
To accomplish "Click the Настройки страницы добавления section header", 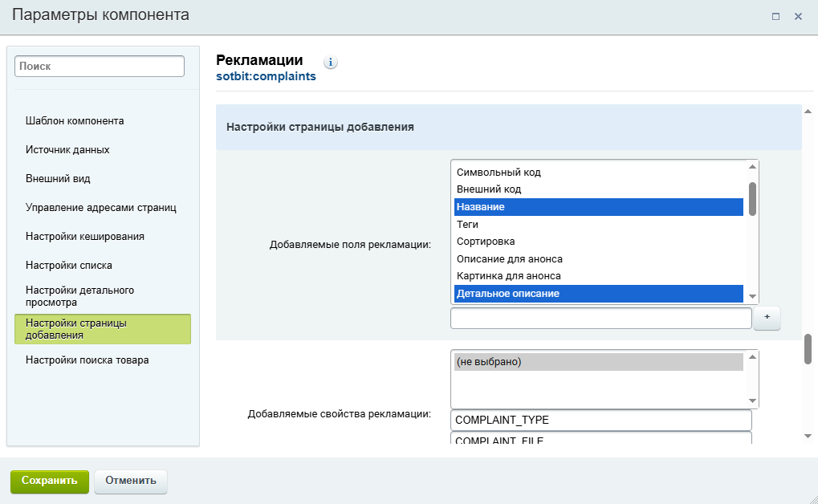I will tap(509, 128).
